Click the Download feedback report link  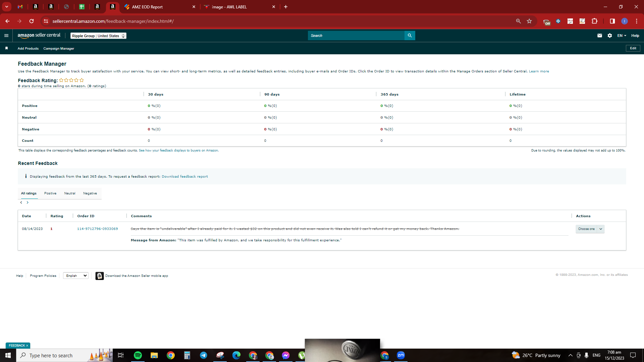pyautogui.click(x=185, y=177)
